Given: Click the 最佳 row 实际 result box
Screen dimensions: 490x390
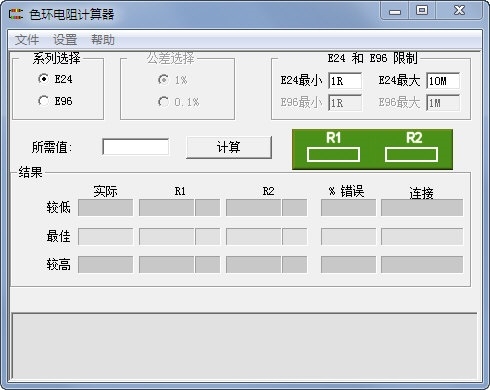Looking at the screenshot, I should [105, 236].
